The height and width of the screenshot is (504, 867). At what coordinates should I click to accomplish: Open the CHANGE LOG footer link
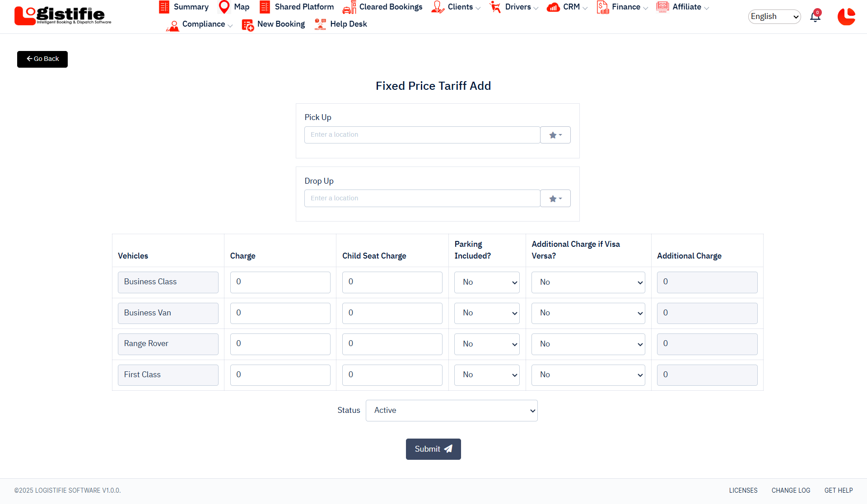(x=791, y=490)
